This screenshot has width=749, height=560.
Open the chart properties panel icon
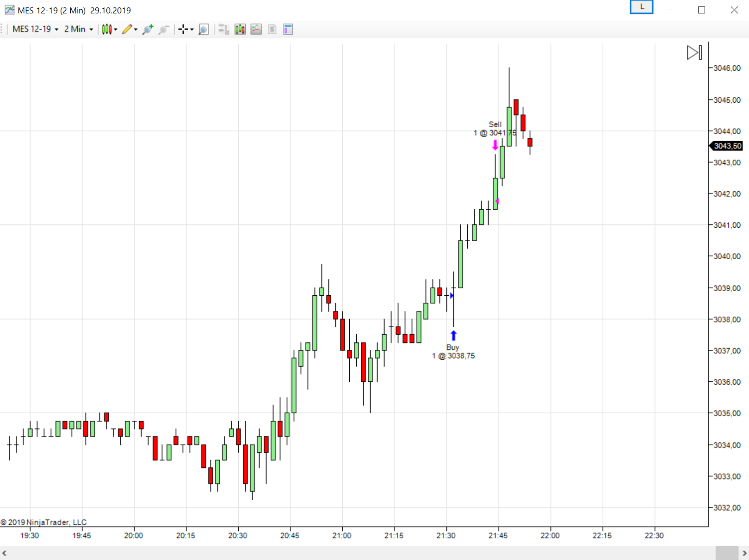pyautogui.click(x=288, y=30)
